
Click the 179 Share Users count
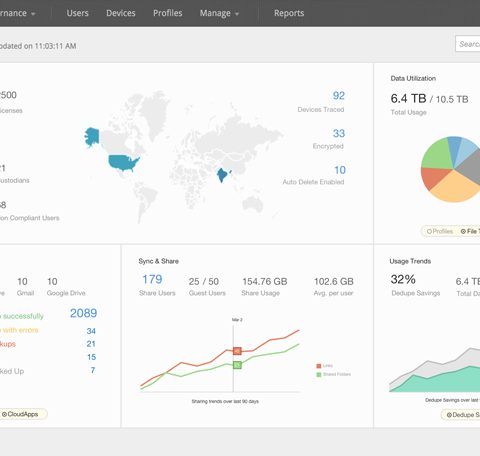[152, 279]
